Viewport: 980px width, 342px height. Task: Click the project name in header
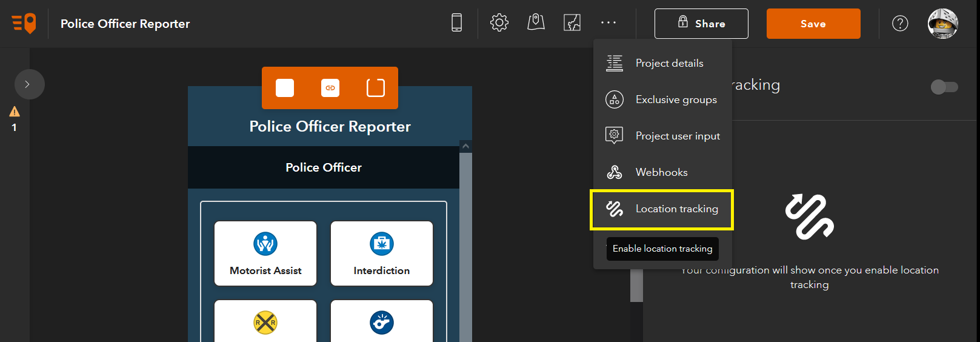coord(125,24)
